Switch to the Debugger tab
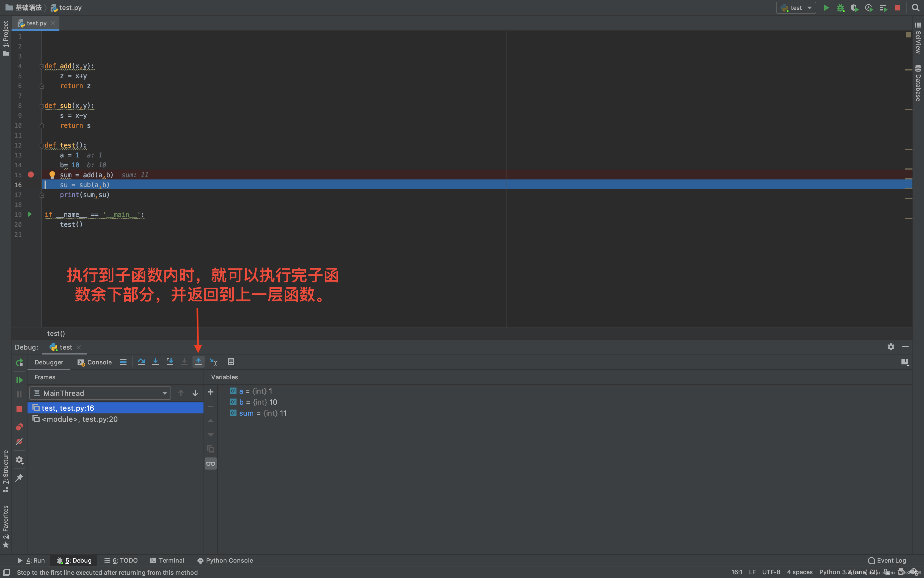The image size is (924, 578). click(x=49, y=362)
